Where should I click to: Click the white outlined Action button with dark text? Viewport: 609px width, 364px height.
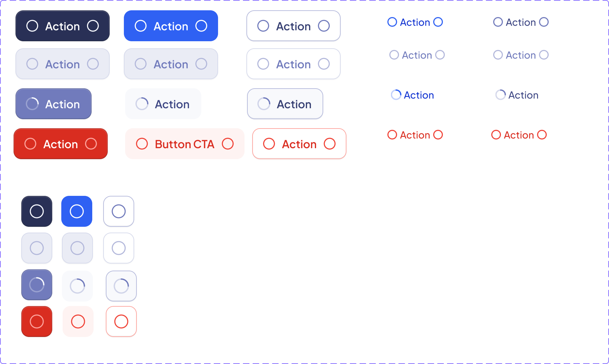[294, 26]
